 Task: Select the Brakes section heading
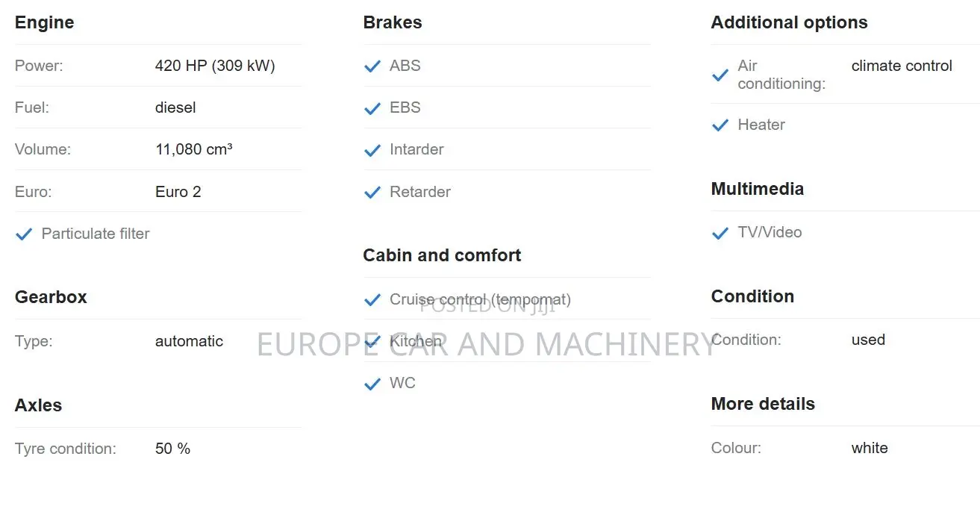(393, 22)
